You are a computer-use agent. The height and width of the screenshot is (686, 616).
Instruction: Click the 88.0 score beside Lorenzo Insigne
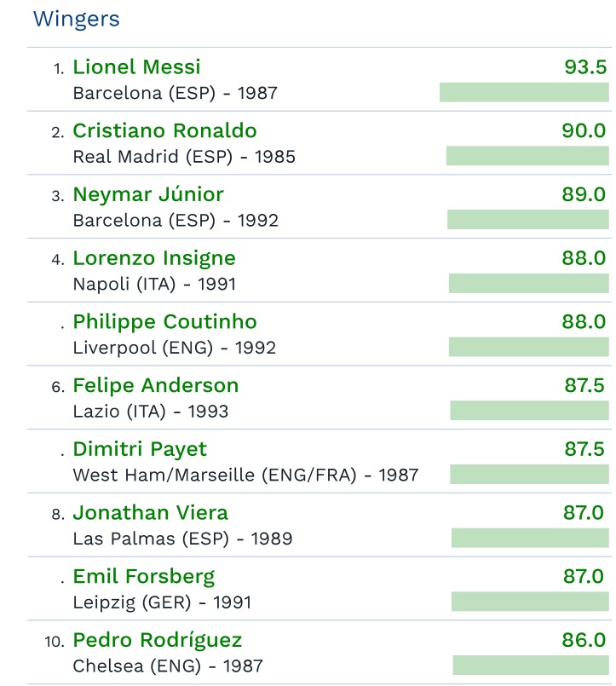coord(584,258)
